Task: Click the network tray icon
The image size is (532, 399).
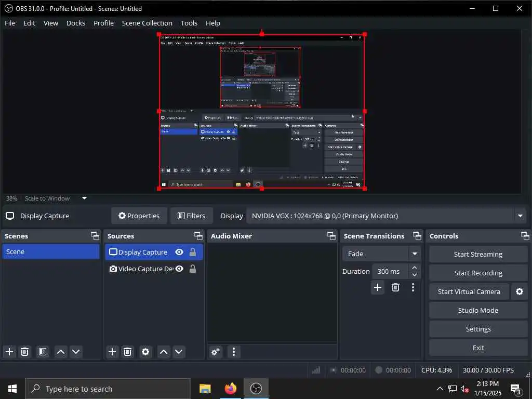Action: (453, 389)
